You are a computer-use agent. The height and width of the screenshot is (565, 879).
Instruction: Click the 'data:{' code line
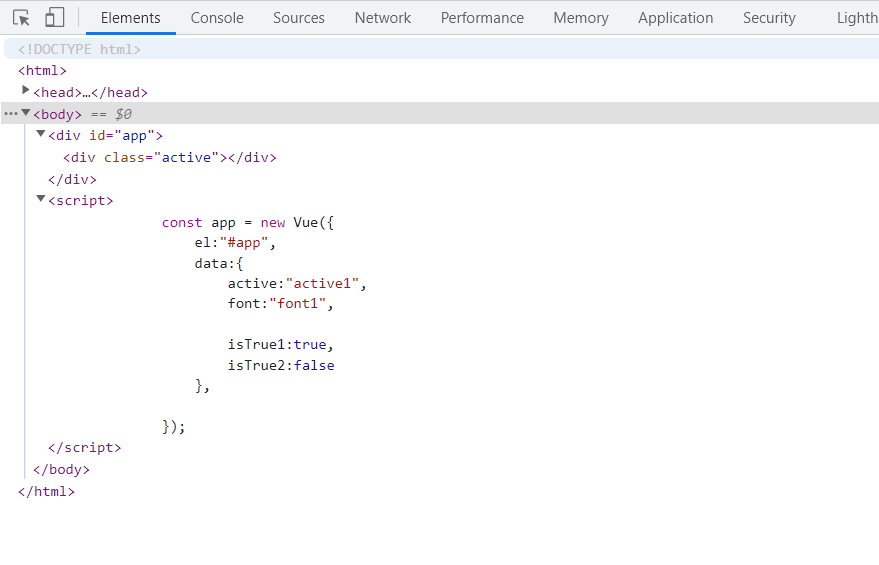point(219,263)
